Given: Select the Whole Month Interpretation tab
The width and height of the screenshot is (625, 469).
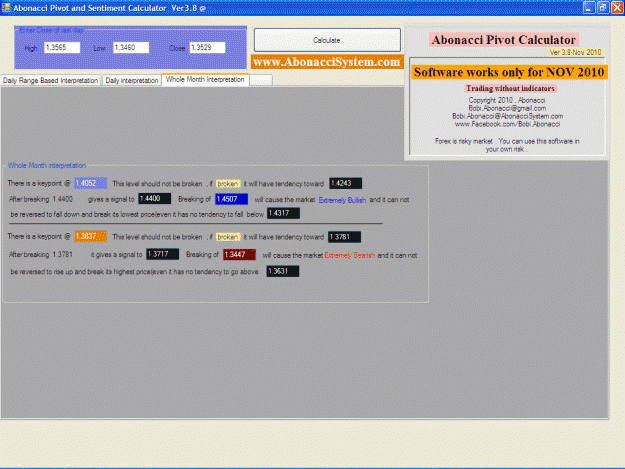Looking at the screenshot, I should click(205, 79).
